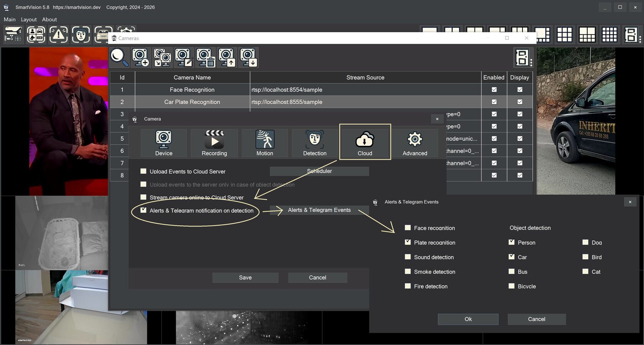Cancel the Camera dialog
This screenshot has width=644, height=345.
click(x=318, y=278)
